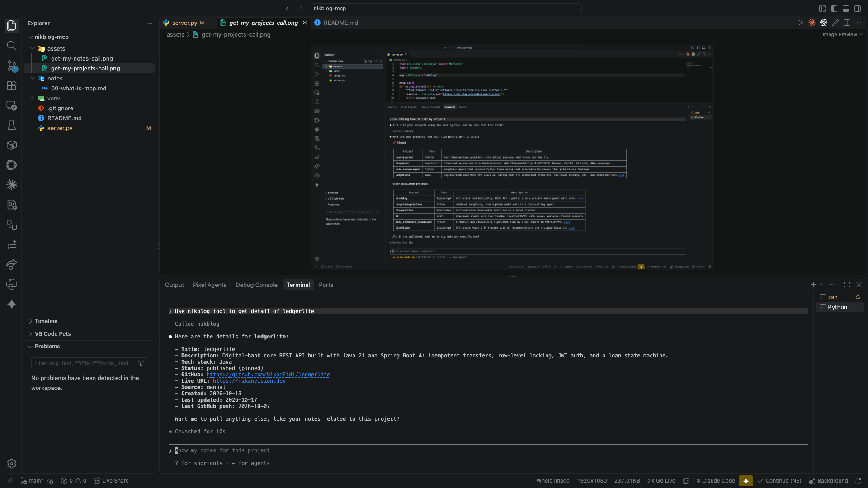The image size is (868, 488).
Task: Open Explorer more actions ellipsis
Action: point(150,23)
